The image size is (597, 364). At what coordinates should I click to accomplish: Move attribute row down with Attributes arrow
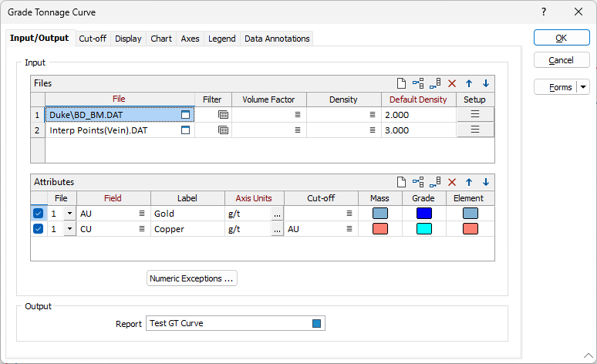click(x=486, y=183)
